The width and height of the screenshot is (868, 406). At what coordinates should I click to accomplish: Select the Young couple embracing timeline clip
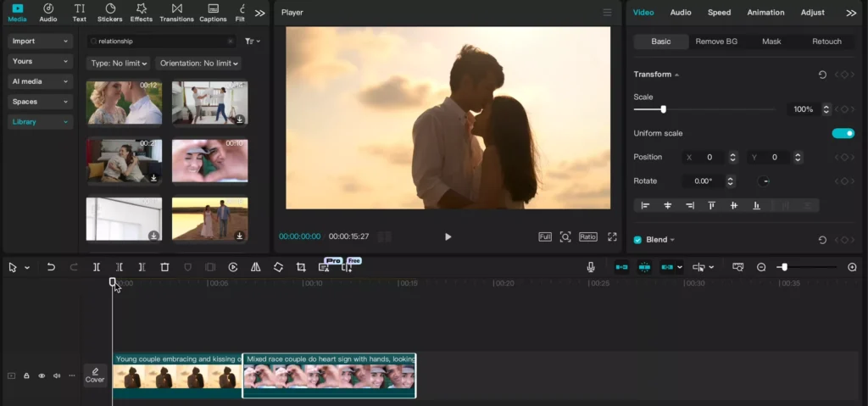(x=177, y=375)
